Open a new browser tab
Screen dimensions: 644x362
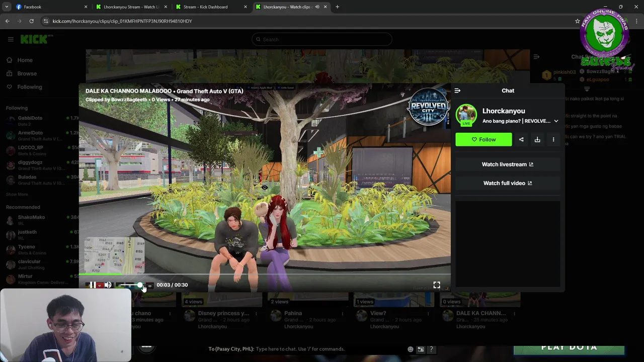pyautogui.click(x=337, y=7)
